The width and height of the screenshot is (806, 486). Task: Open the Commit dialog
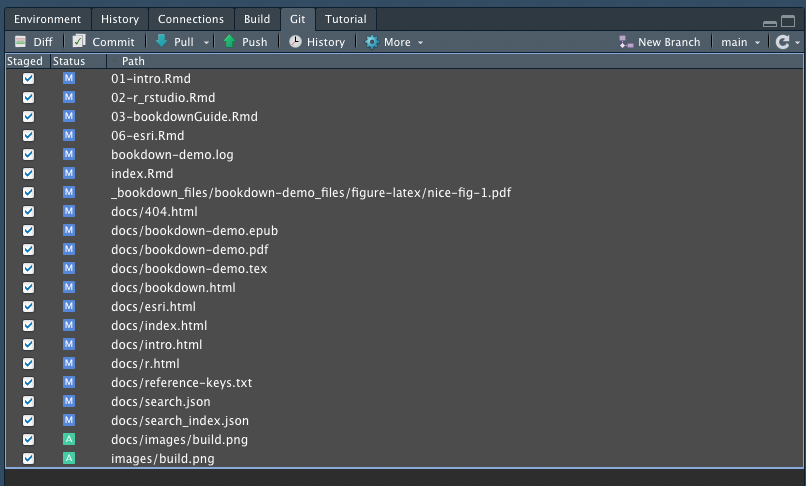[x=103, y=42]
